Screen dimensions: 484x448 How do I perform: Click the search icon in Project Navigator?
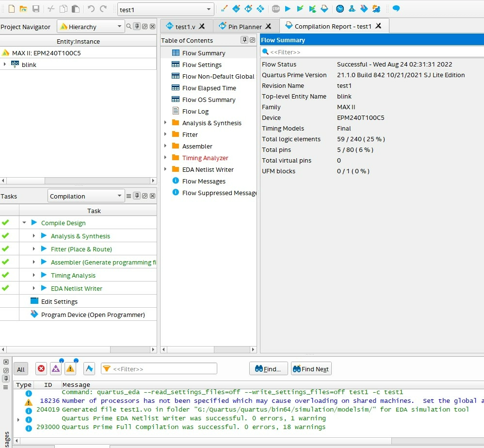pyautogui.click(x=129, y=27)
